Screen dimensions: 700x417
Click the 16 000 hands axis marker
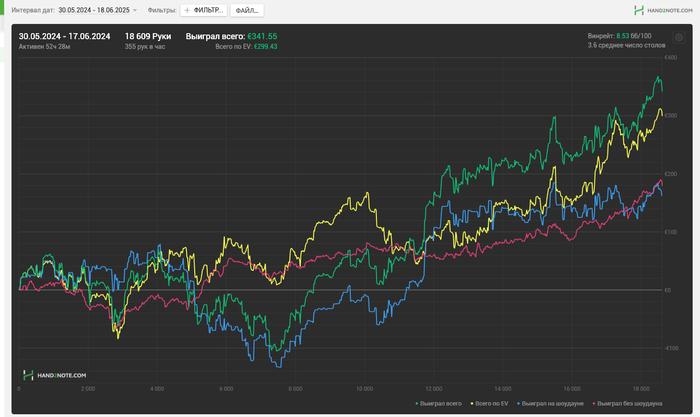point(571,388)
